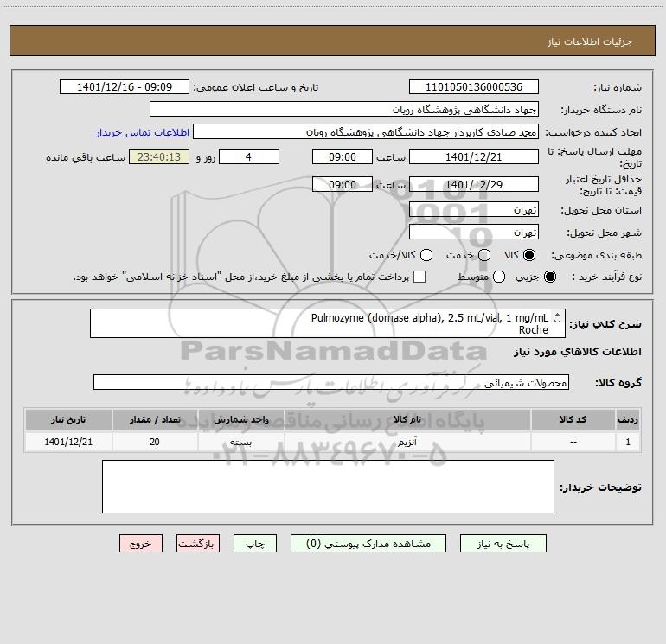Screen dimensions: 666x644
Task: Click the نام کالا column header
Action: coord(407,419)
